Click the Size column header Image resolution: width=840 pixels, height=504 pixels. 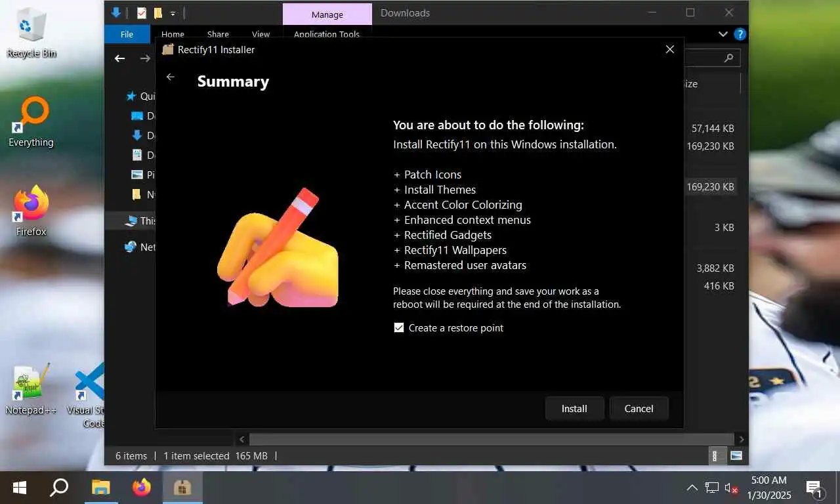click(x=712, y=84)
